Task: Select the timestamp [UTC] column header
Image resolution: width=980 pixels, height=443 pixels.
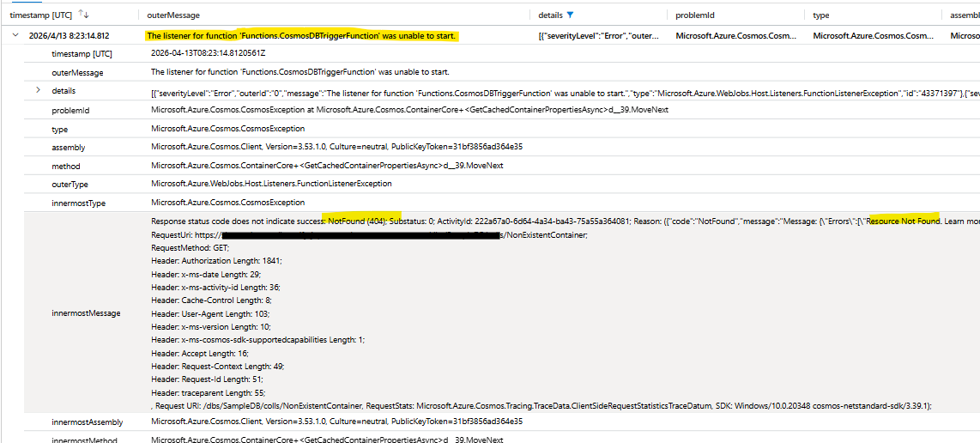Action: 39,15
